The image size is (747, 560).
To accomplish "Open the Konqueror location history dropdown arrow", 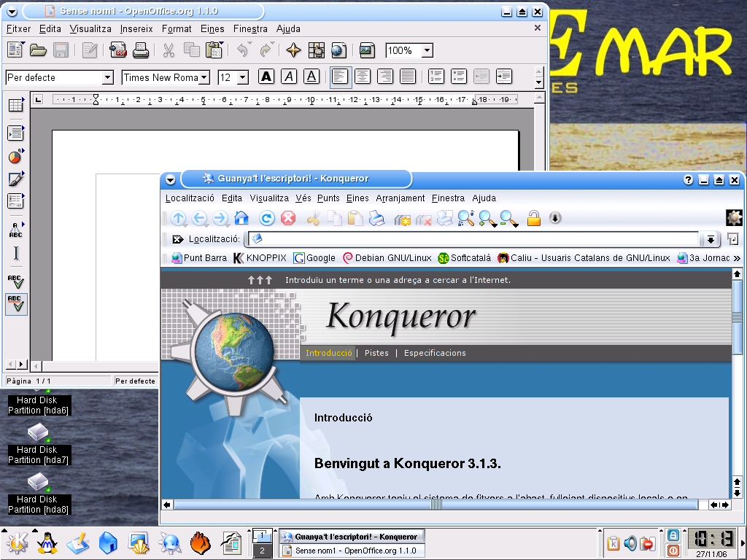I will point(711,239).
